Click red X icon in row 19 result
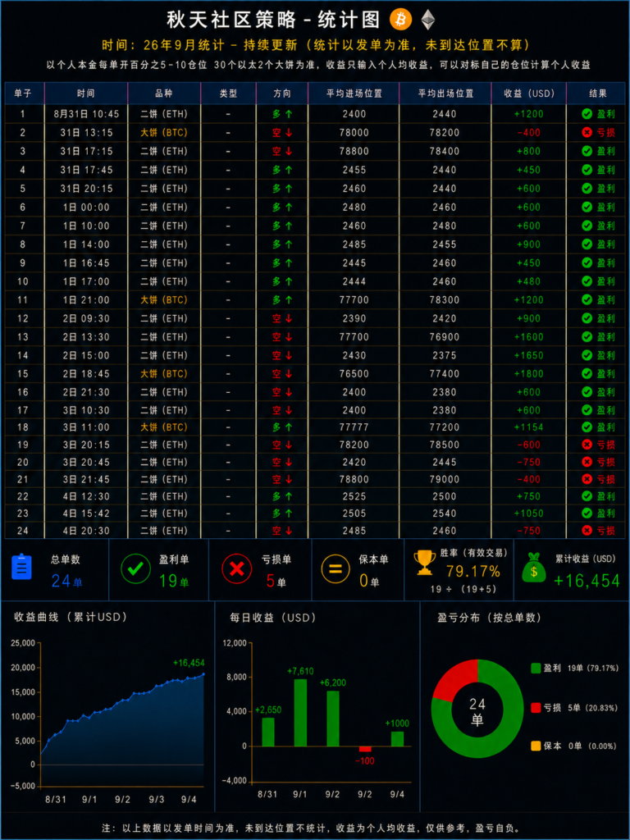 click(587, 445)
